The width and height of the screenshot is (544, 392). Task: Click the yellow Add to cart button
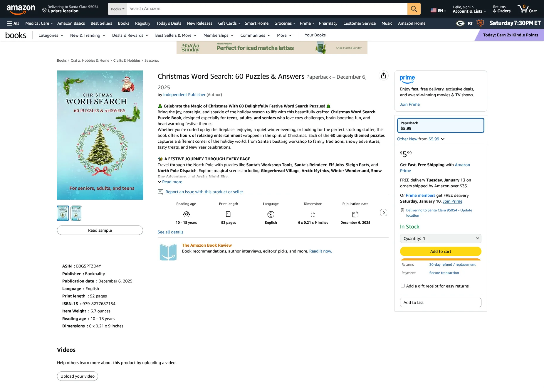click(440, 251)
